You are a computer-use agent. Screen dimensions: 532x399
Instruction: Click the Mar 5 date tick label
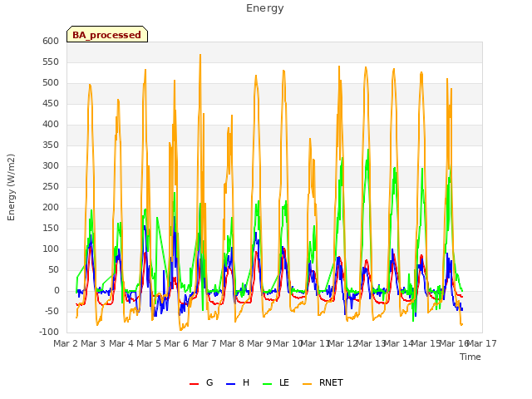pyautogui.click(x=149, y=343)
